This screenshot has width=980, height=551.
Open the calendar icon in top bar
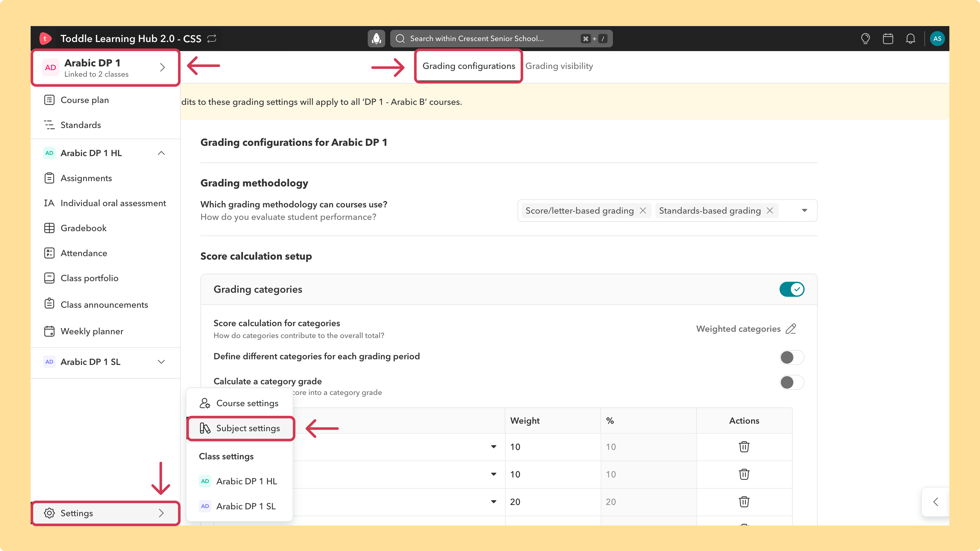[888, 38]
